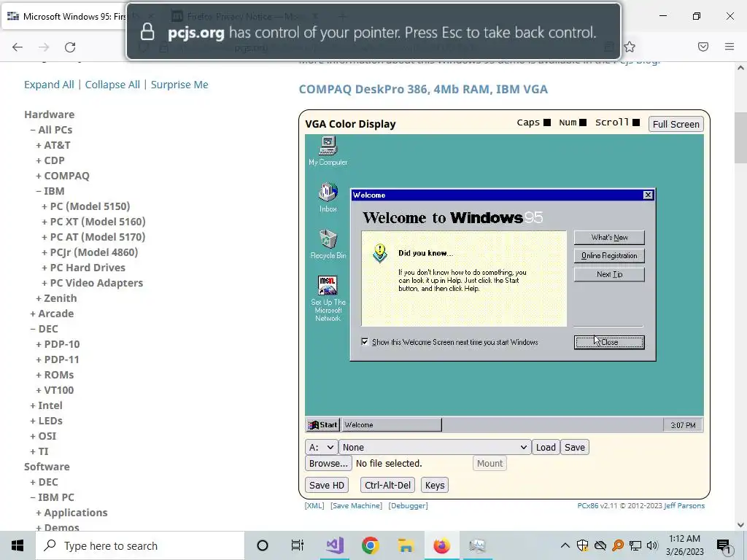Expand the Arcade tree item
The height and width of the screenshot is (560, 747).
tap(52, 314)
